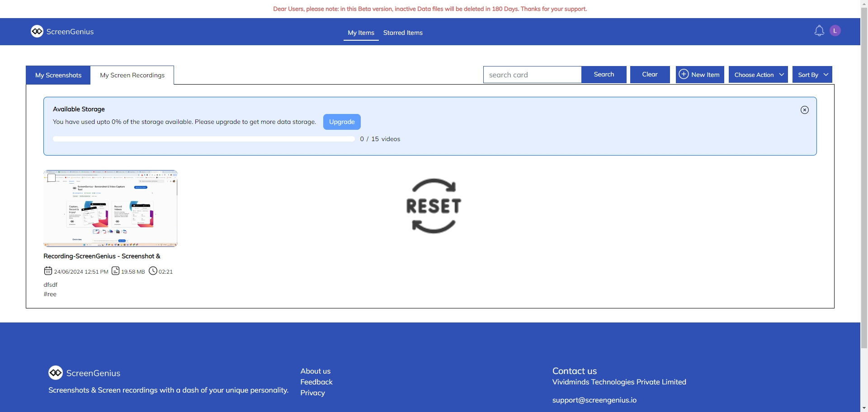Click the dfsdf description text

pos(51,284)
